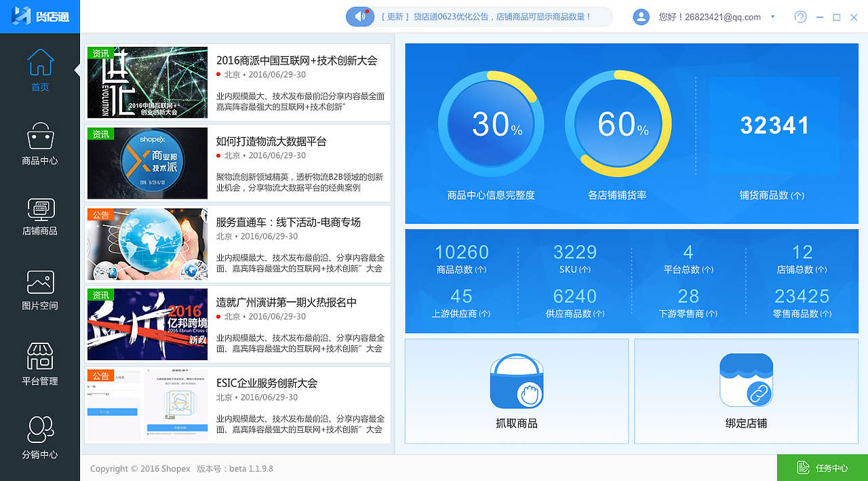Click 首页 sidebar label
868x481 pixels.
pyautogui.click(x=40, y=87)
